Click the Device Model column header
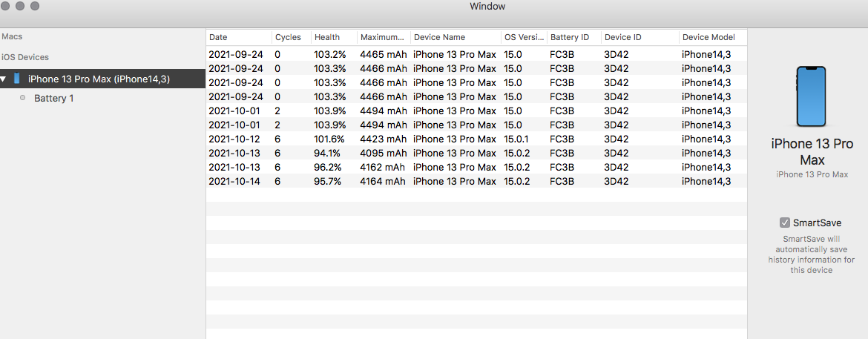Viewport: 868px width, 339px height. click(x=708, y=37)
